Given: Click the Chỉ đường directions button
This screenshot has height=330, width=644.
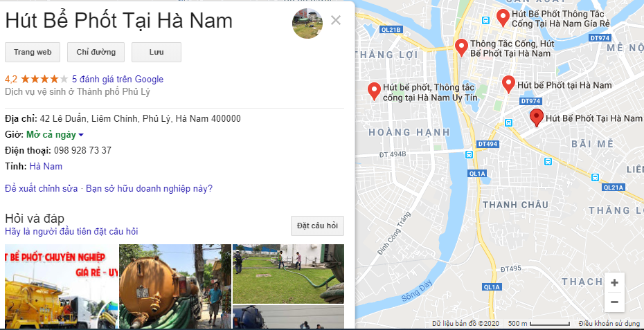Looking at the screenshot, I should 96,52.
